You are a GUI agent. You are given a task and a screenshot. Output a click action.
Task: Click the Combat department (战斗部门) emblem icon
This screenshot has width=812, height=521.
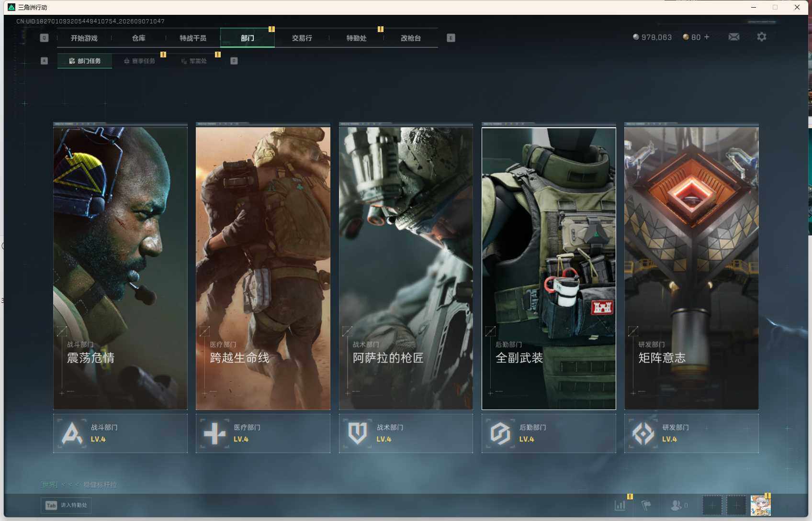(x=72, y=433)
